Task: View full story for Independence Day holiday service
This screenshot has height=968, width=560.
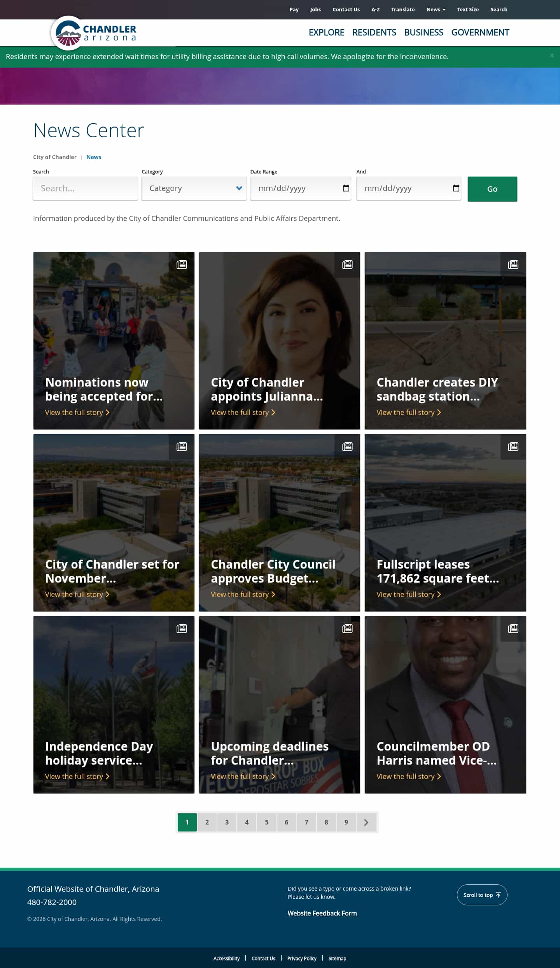Action: (x=77, y=776)
